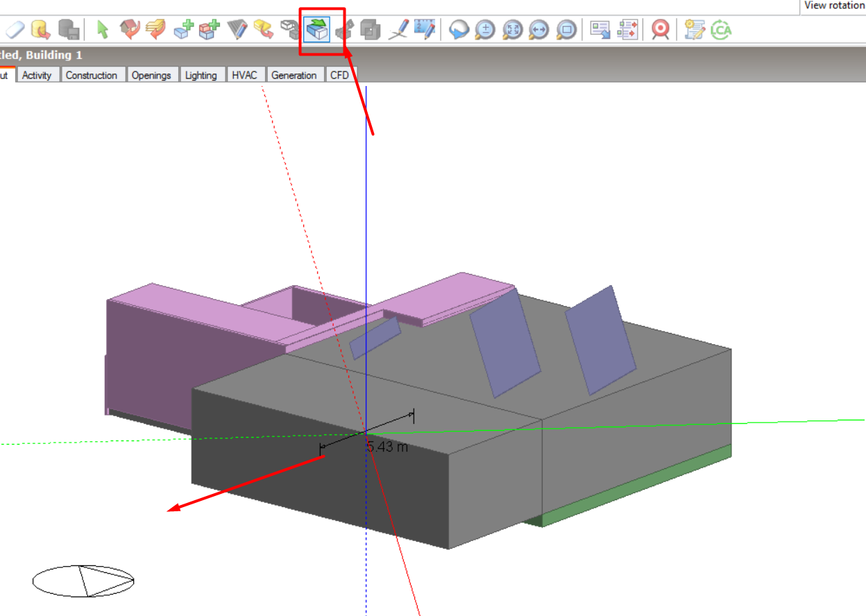Fit the model to view
866x616 pixels.
pyautogui.click(x=513, y=30)
